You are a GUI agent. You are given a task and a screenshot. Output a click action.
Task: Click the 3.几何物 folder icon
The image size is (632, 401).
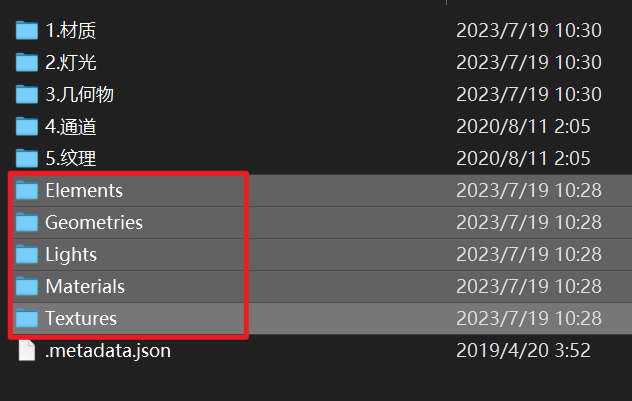(x=26, y=95)
